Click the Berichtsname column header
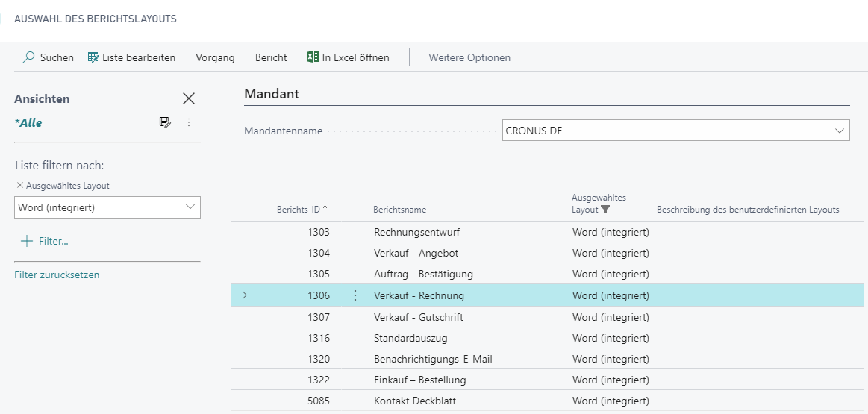This screenshot has width=868, height=414. pyautogui.click(x=400, y=210)
